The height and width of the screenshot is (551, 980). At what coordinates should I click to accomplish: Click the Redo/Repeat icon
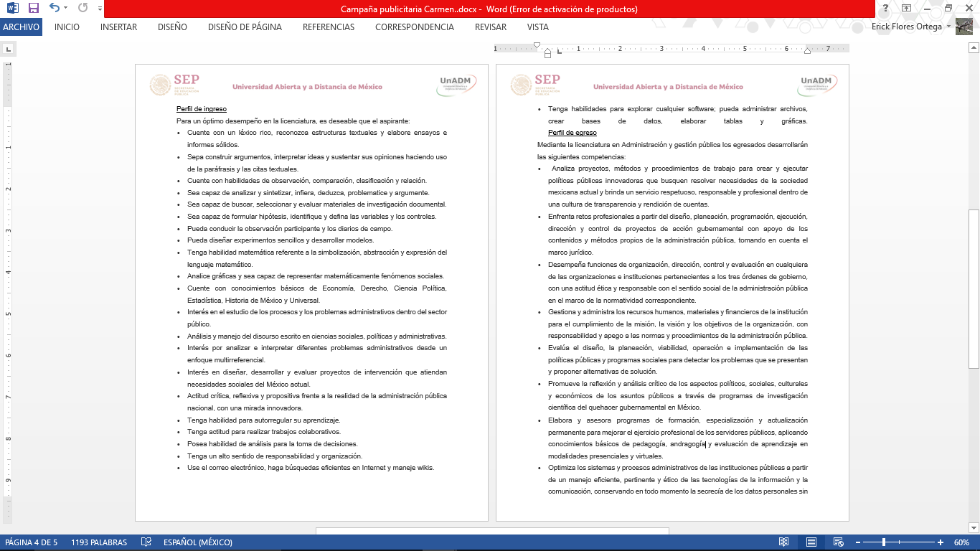[82, 9]
